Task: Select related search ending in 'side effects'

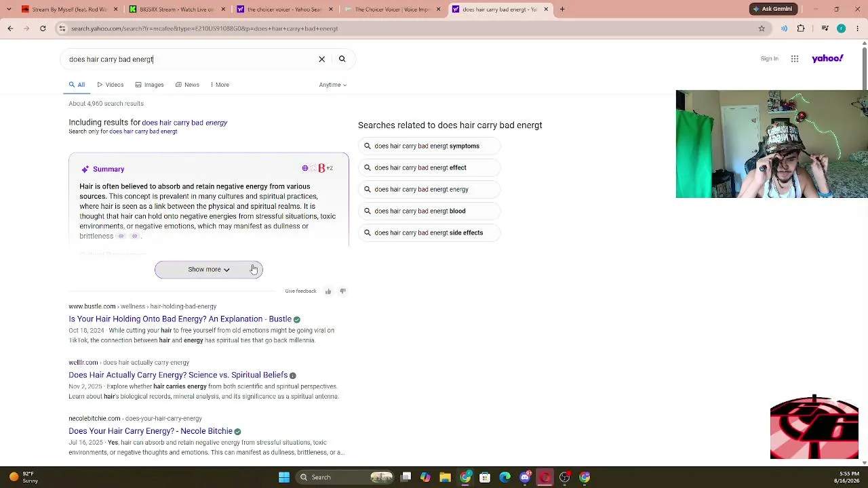Action: (429, 232)
